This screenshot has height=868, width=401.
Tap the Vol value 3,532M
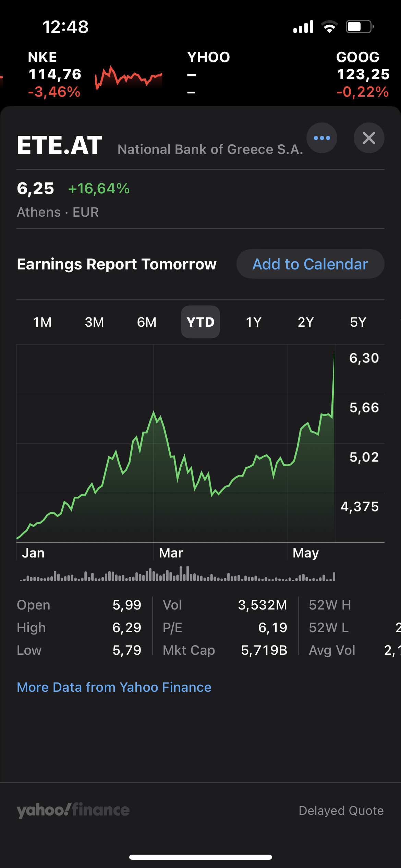pos(263,605)
